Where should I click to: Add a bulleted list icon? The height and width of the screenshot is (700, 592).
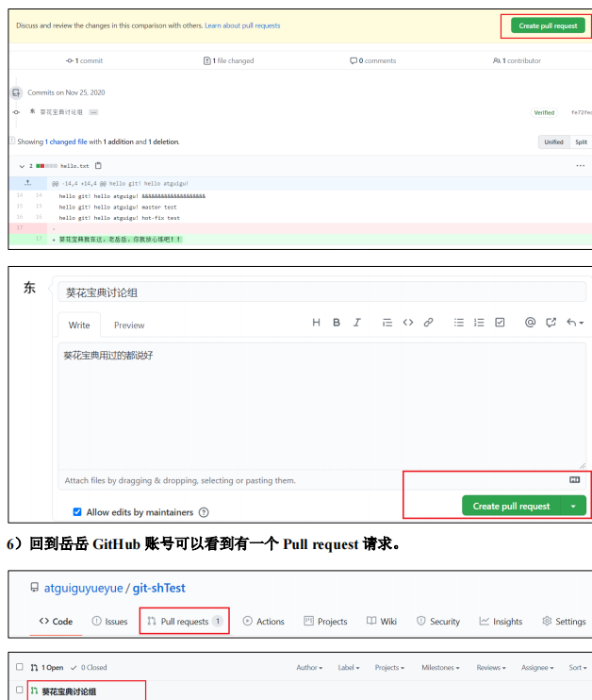coord(458,323)
